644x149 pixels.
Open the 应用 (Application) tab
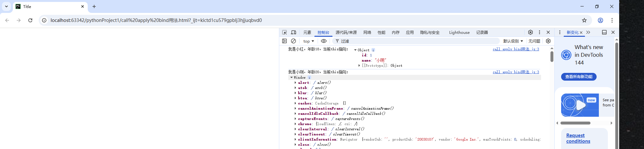pos(410,32)
